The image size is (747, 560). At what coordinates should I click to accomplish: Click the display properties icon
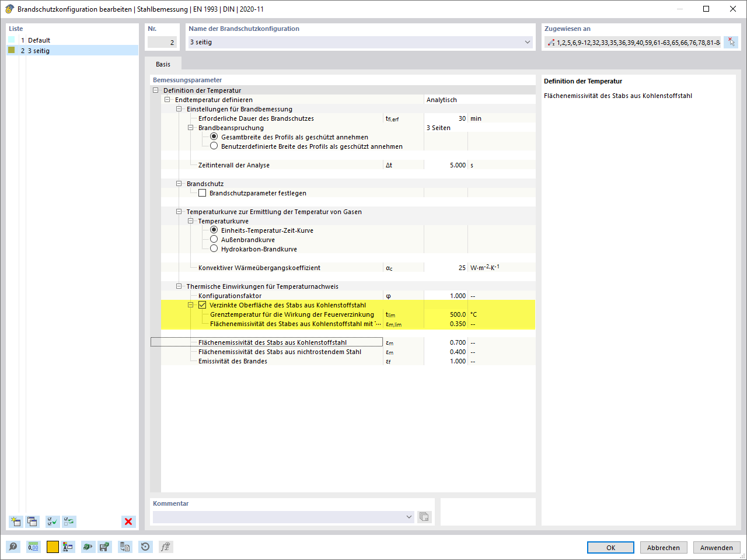click(x=69, y=547)
